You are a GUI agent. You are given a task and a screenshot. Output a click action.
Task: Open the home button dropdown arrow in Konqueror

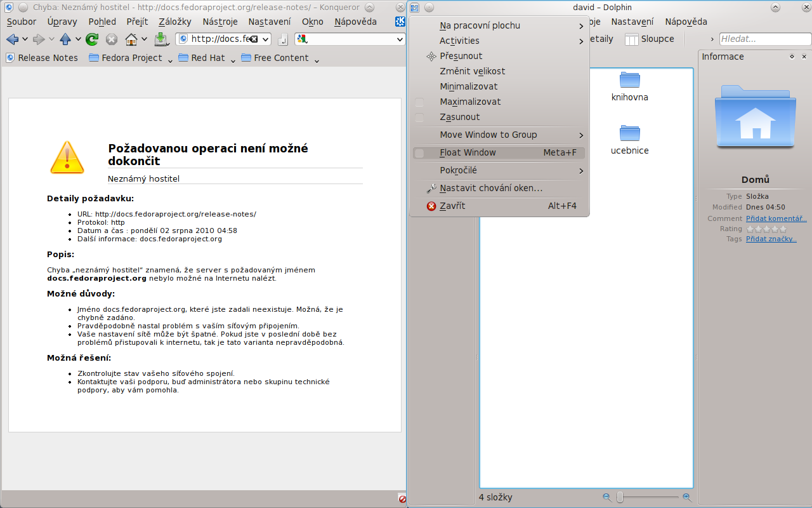click(144, 39)
